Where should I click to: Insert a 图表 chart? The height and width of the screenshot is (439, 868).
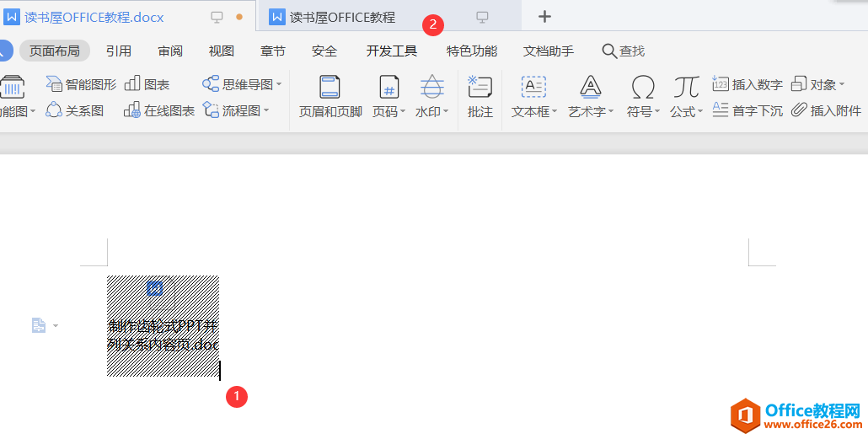(147, 84)
